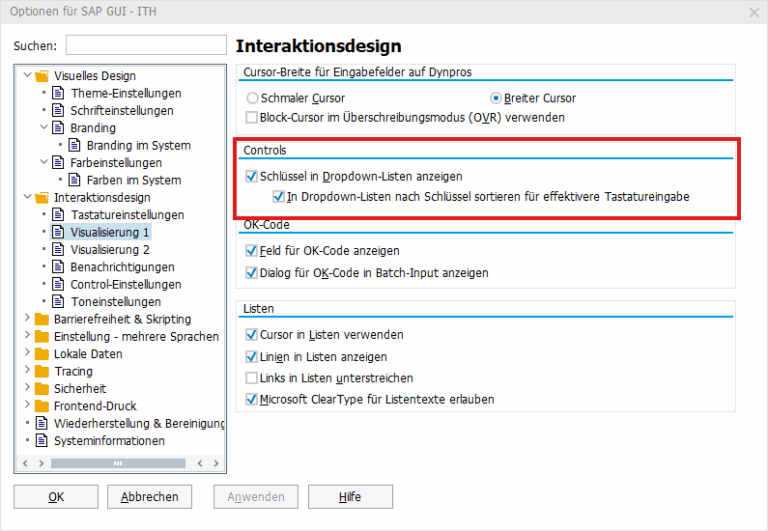This screenshot has height=531, width=768.
Task: Click the Farben im System document icon
Action: 74,180
